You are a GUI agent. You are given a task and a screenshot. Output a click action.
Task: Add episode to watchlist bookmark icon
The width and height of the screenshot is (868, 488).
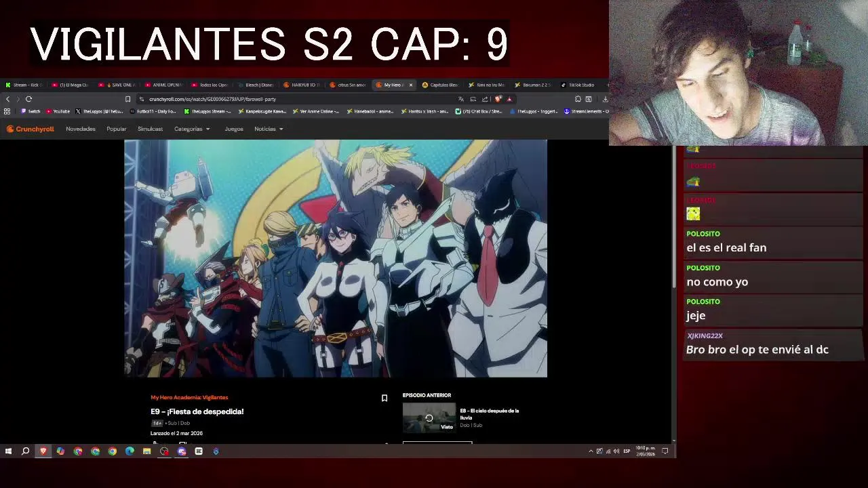point(384,398)
